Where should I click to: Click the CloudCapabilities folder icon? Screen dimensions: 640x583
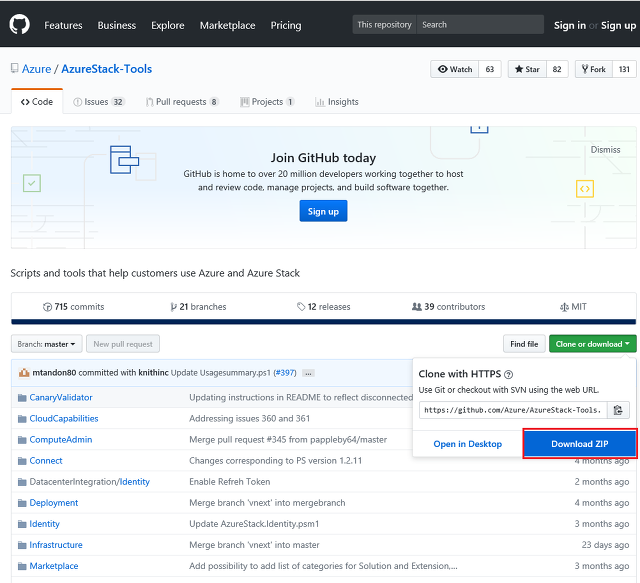[22, 419]
